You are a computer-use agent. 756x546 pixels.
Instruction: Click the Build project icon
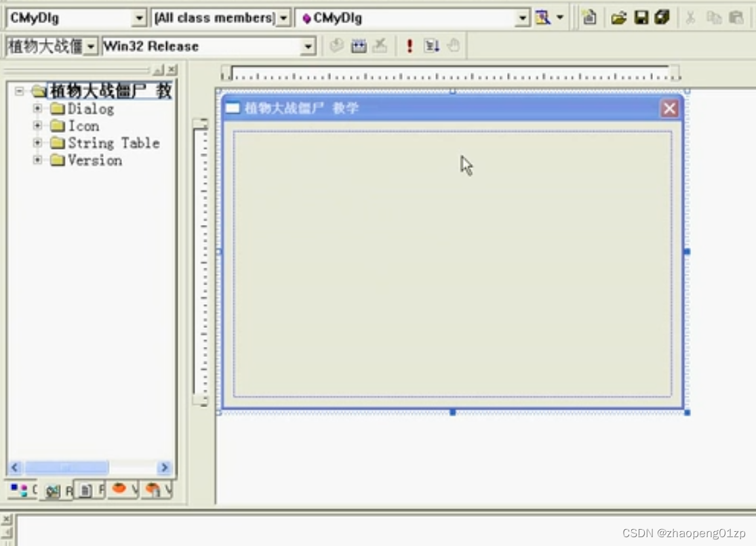[x=359, y=46]
